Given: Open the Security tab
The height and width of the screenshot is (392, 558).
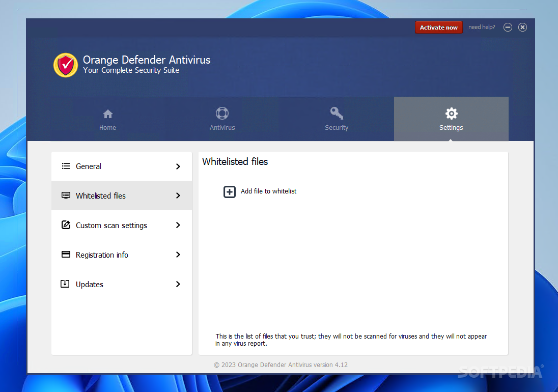Looking at the screenshot, I should [337, 119].
